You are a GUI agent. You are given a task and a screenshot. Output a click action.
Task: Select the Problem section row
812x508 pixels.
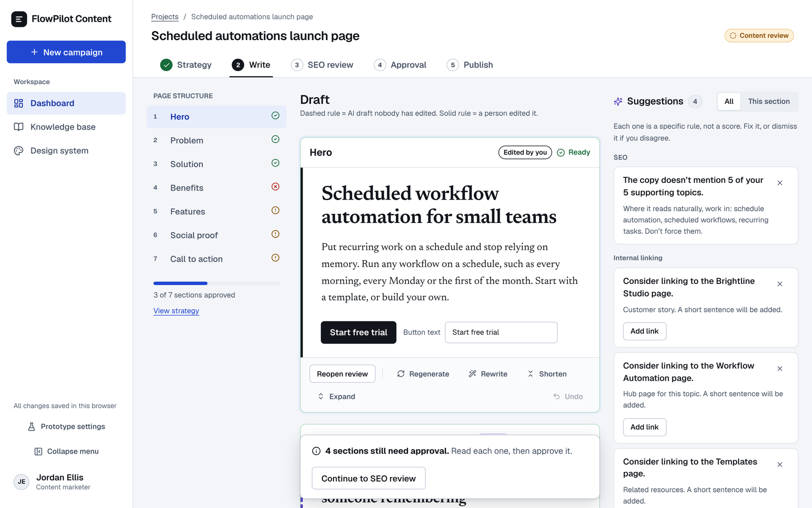(217, 140)
